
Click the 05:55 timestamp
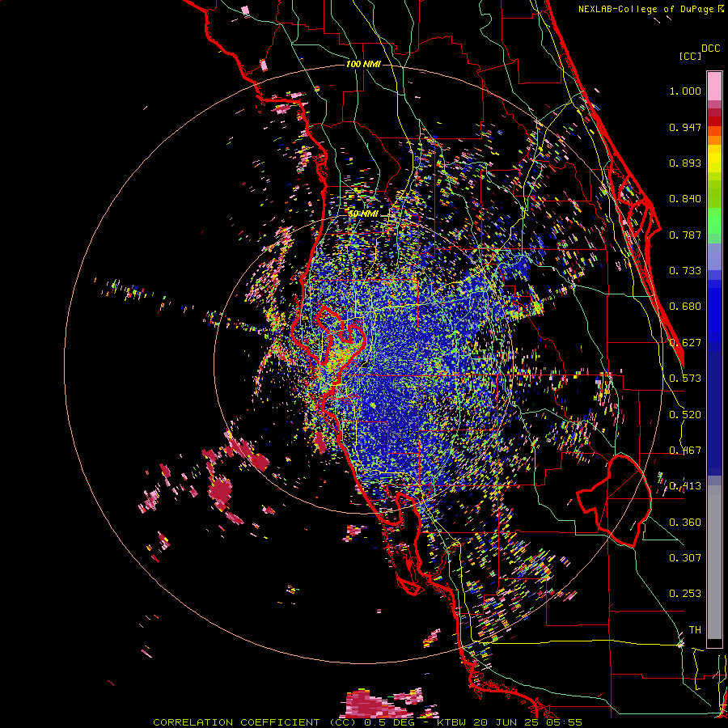coord(565,722)
